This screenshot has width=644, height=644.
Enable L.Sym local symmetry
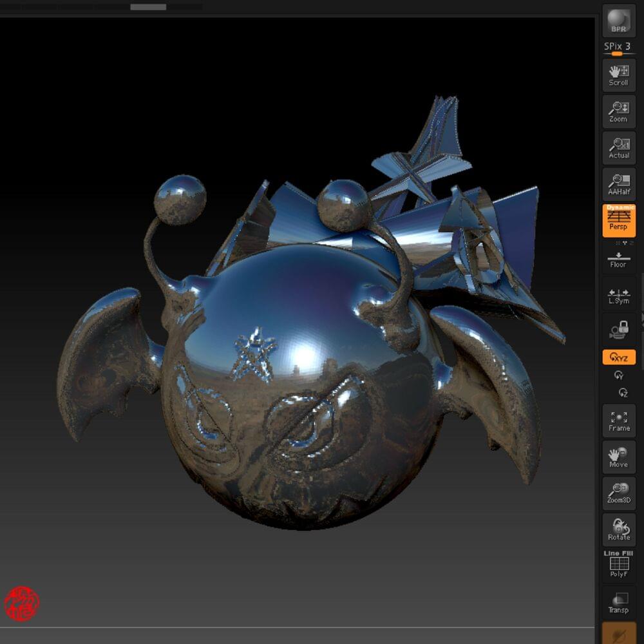[x=618, y=296]
